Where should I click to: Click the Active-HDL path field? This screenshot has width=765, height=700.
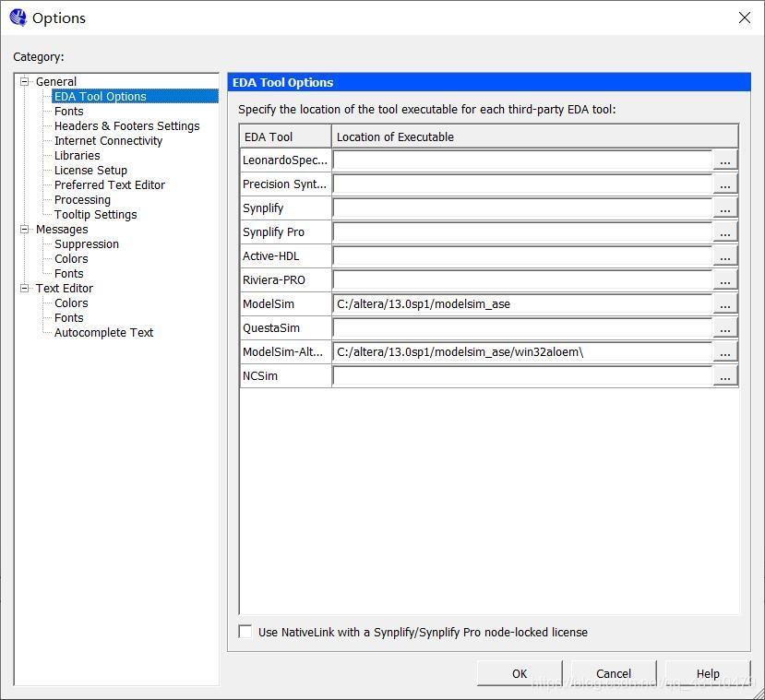(522, 255)
